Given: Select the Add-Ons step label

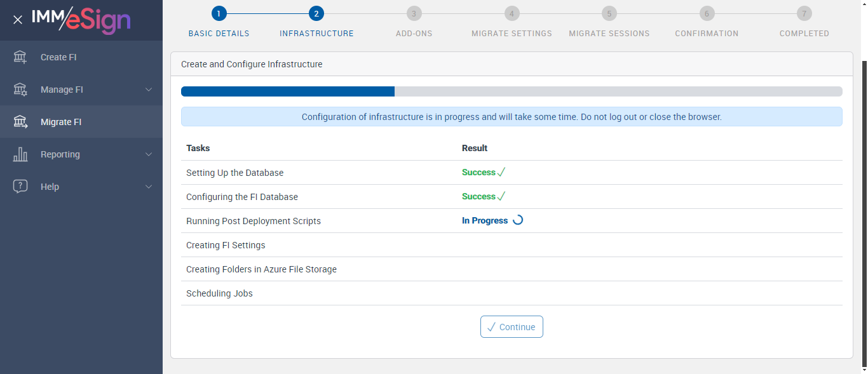Looking at the screenshot, I should pos(414,34).
